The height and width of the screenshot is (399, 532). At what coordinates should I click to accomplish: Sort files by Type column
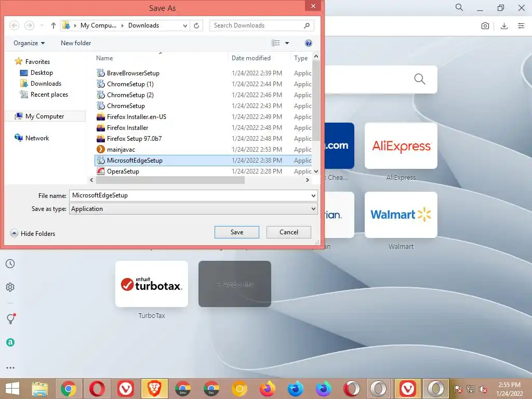coord(301,58)
